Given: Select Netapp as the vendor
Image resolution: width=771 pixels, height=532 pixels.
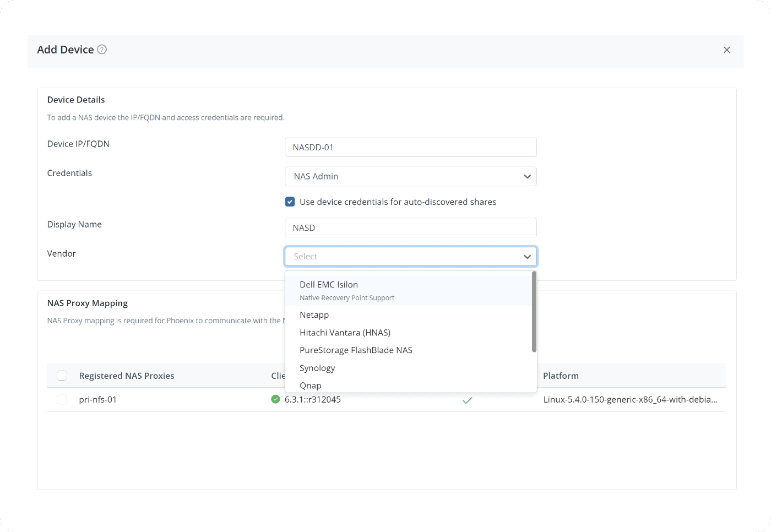Looking at the screenshot, I should [314, 315].
